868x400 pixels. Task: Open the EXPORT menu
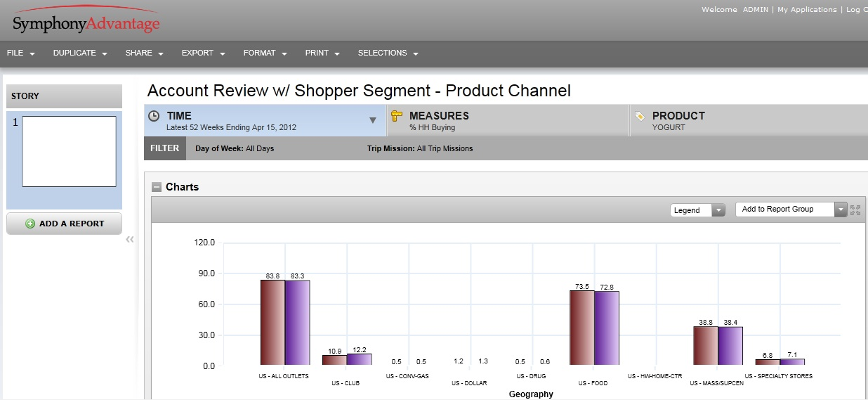tap(203, 53)
